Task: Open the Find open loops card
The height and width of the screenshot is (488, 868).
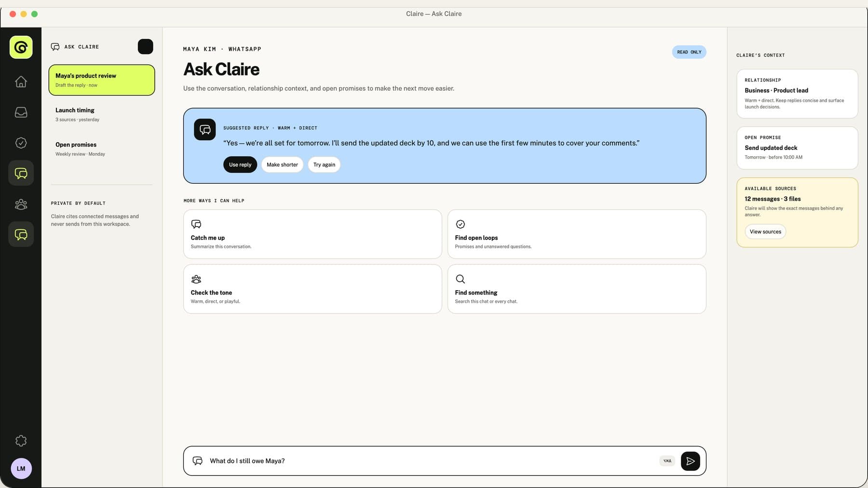Action: click(577, 234)
